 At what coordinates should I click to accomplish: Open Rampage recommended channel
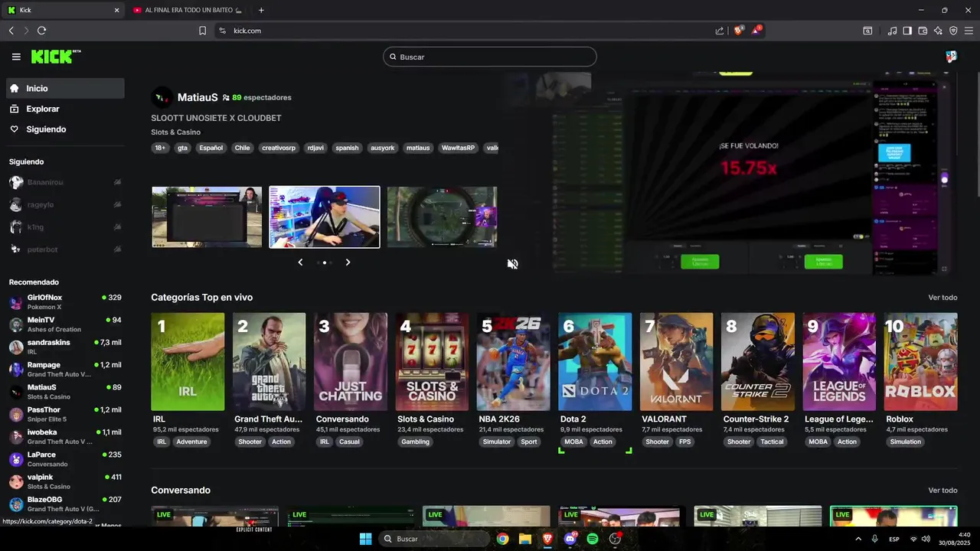[x=65, y=369]
